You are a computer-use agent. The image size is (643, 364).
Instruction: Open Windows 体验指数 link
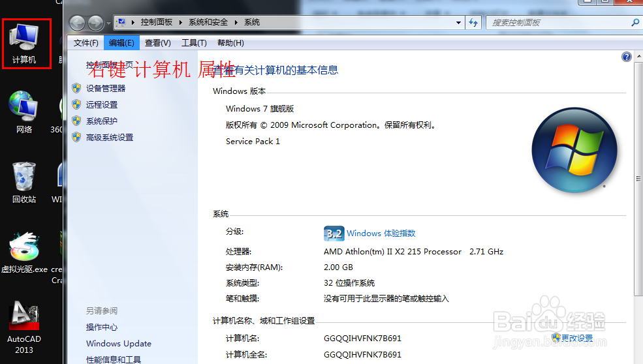pyautogui.click(x=381, y=234)
